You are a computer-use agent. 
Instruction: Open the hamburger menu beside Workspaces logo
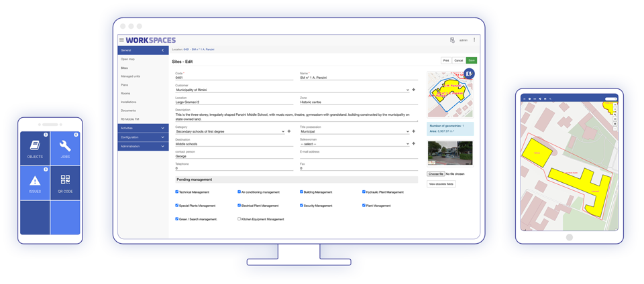[x=121, y=40]
